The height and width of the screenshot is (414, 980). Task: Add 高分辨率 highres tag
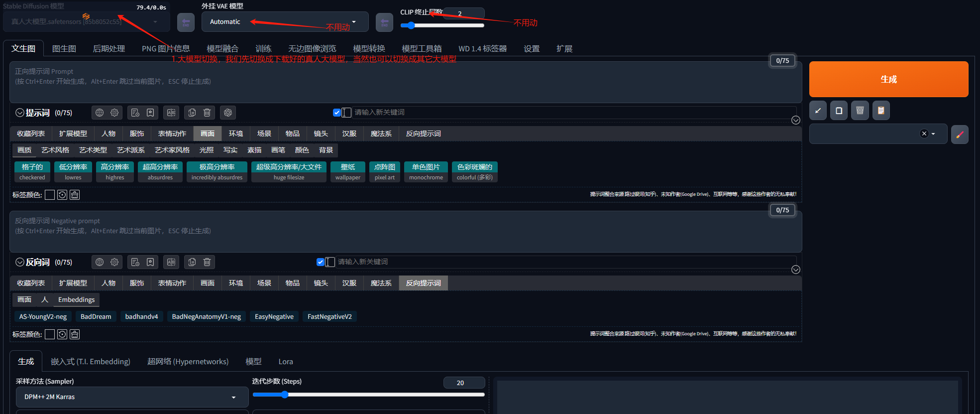click(115, 172)
